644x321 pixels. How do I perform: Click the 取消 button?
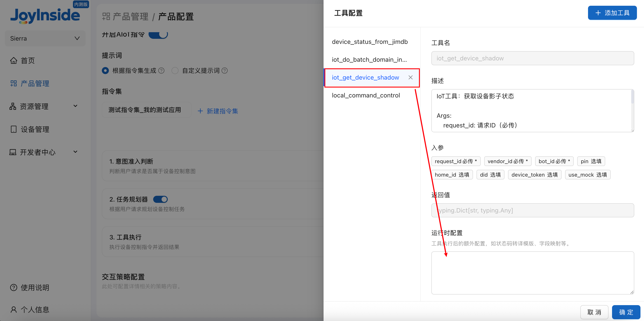tap(594, 312)
